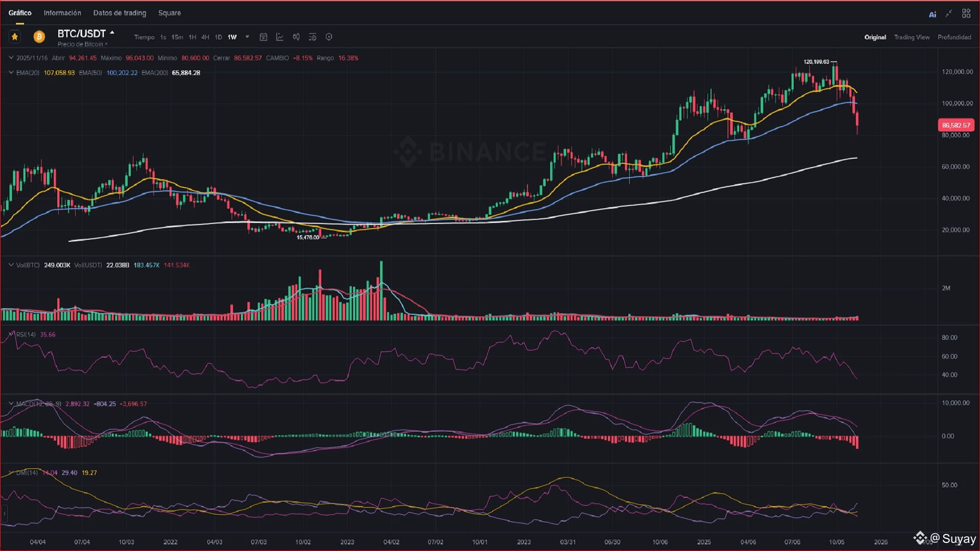Click the candlestick chart style icon

(296, 37)
